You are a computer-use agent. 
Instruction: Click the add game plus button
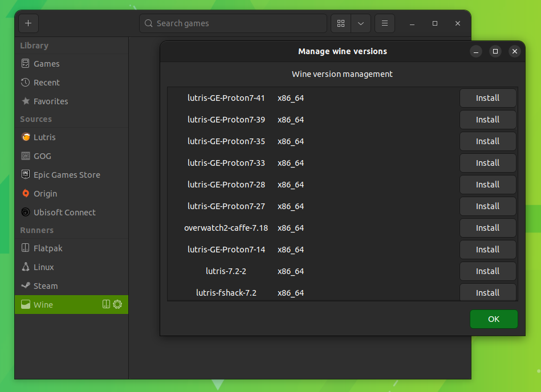[x=29, y=23]
